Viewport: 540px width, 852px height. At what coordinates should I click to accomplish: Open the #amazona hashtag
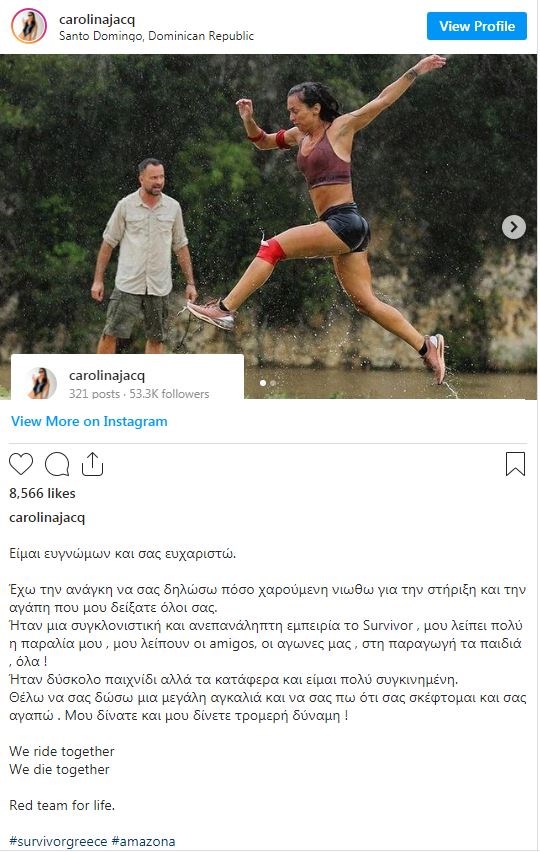[x=143, y=842]
